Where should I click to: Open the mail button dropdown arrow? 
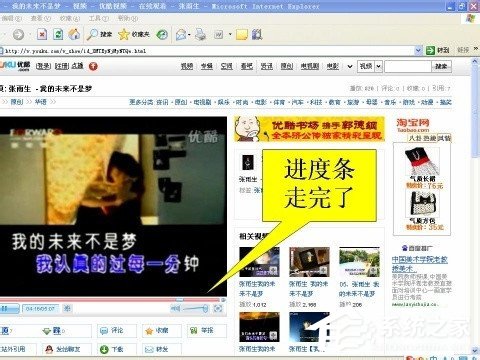pos(189,35)
